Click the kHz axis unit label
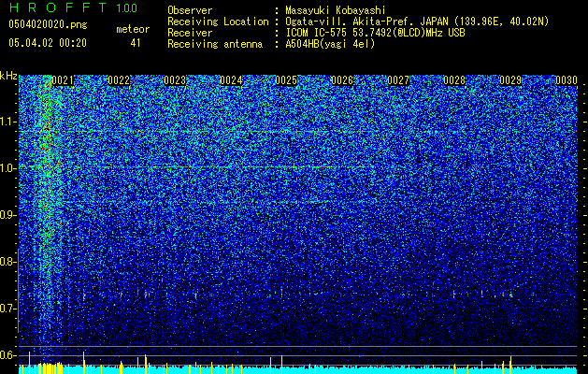The height and width of the screenshot is (374, 588). coord(8,76)
